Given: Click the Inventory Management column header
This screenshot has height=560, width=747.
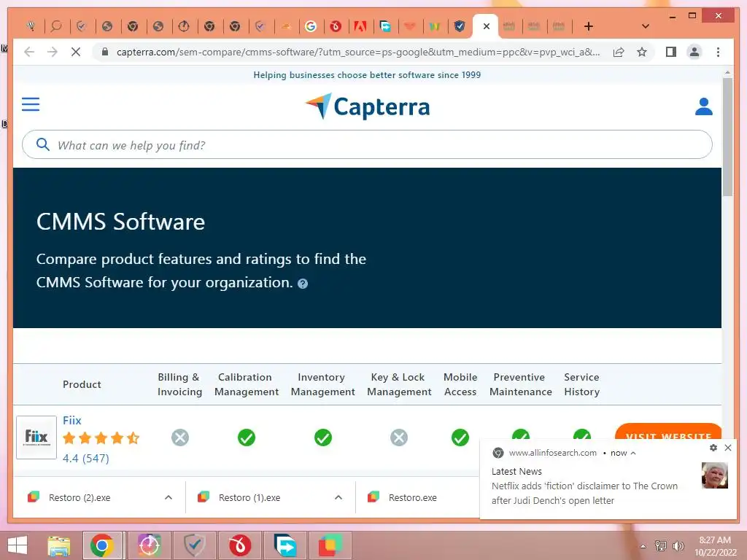Looking at the screenshot, I should 323,384.
